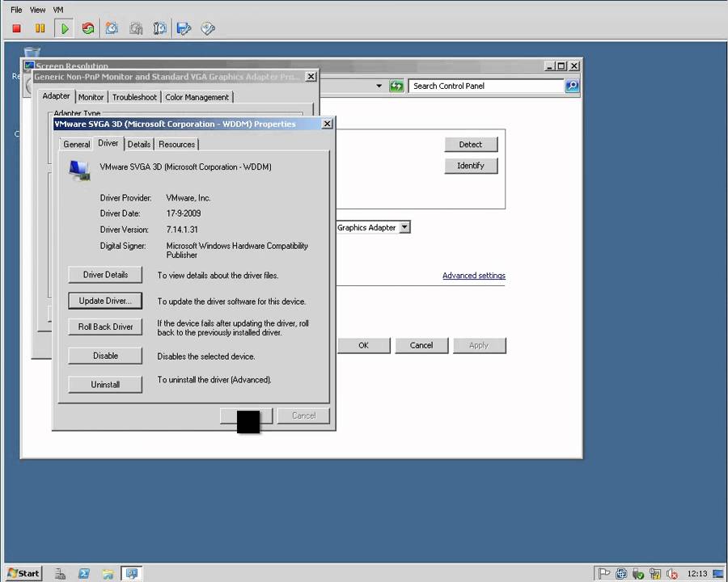Open the VM menu
This screenshot has width=728, height=582.
pyautogui.click(x=58, y=10)
